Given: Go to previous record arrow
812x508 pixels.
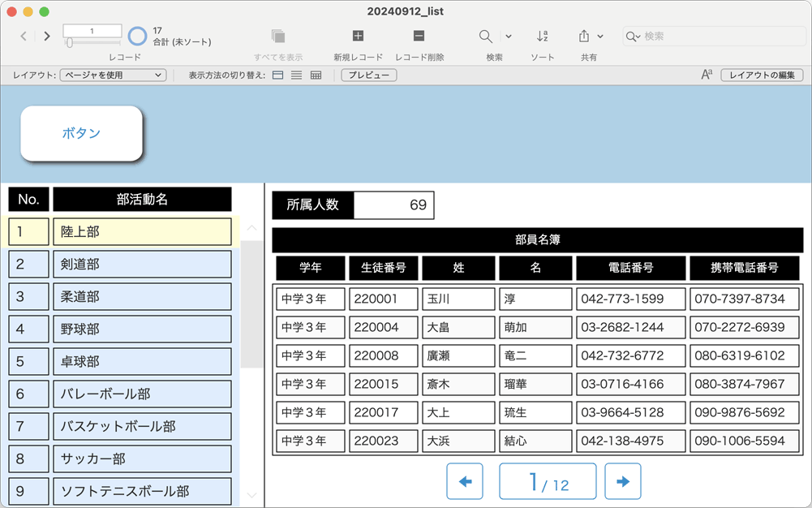Looking at the screenshot, I should click(x=24, y=36).
